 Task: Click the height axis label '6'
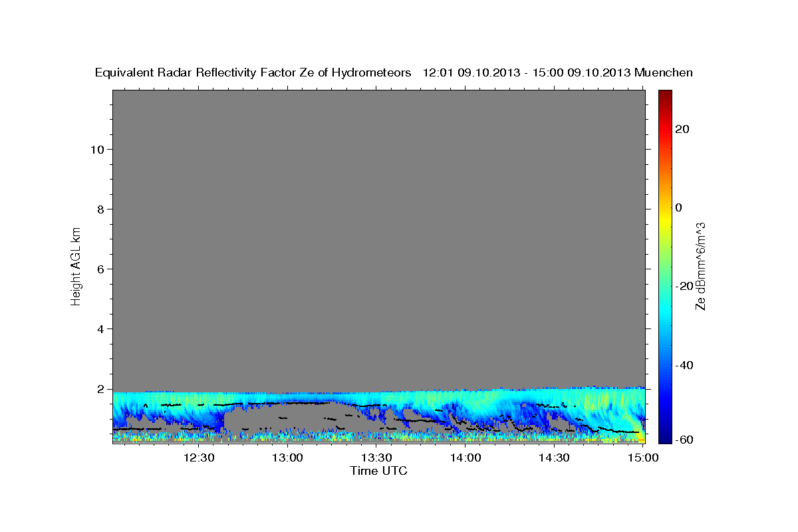pos(100,269)
